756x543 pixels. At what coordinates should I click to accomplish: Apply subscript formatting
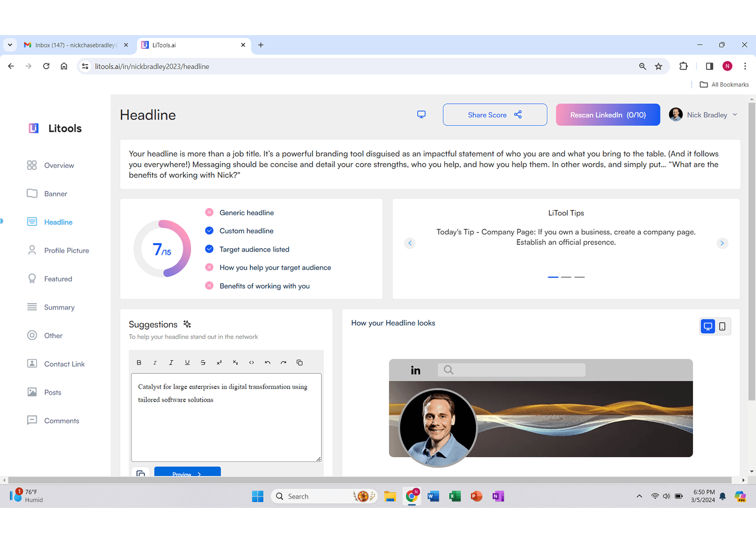235,362
